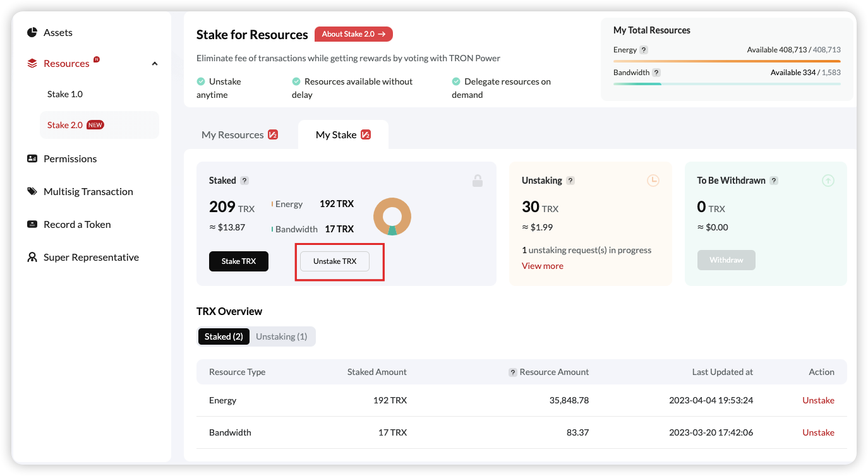Click the 2023-03-20 17:42:06 timestamp
868x476 pixels.
[711, 432]
